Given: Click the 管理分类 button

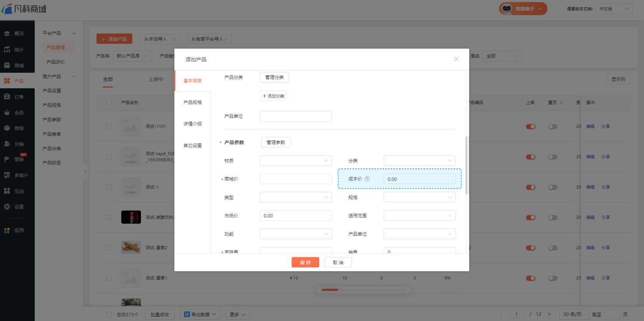Looking at the screenshot, I should (274, 77).
